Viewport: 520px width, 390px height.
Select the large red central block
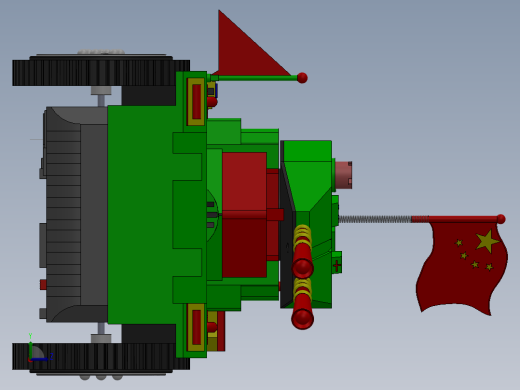[244, 215]
